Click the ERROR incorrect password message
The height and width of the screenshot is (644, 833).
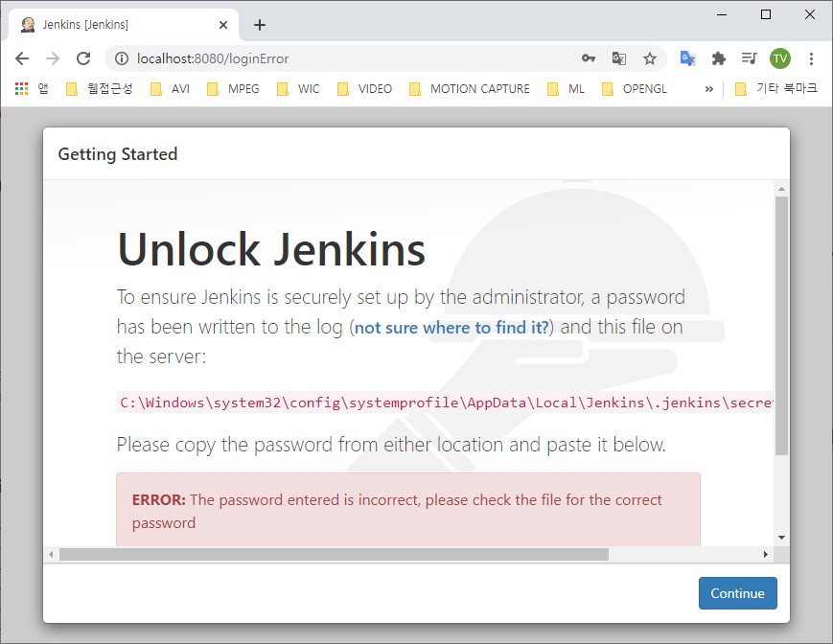click(x=408, y=511)
